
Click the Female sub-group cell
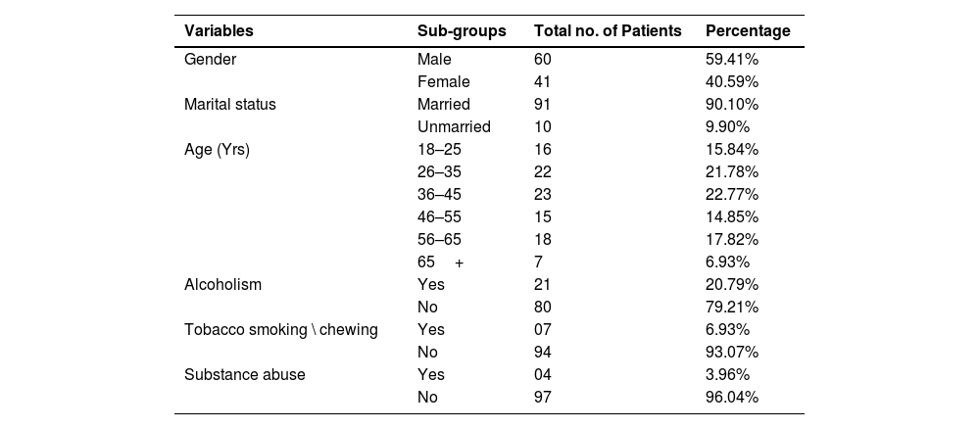[x=443, y=81]
